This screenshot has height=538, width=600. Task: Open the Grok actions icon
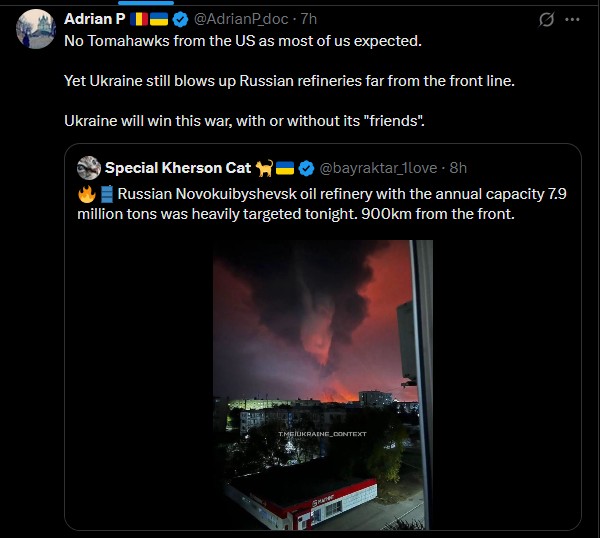click(x=546, y=19)
